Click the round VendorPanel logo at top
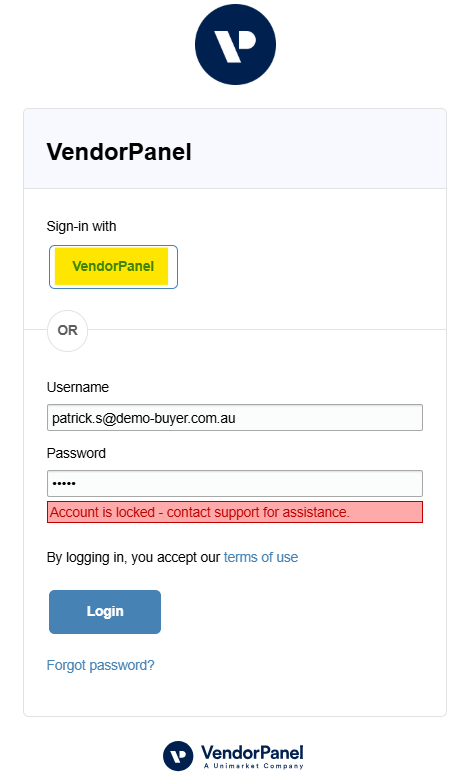This screenshot has height=775, width=469. pyautogui.click(x=235, y=44)
